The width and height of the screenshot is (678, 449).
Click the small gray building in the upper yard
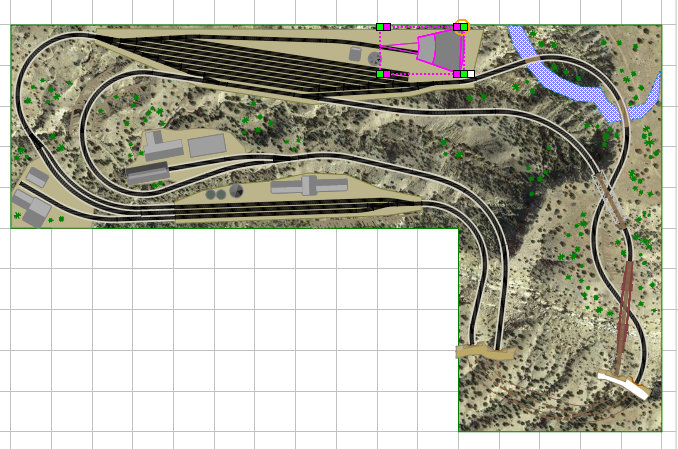point(355,54)
